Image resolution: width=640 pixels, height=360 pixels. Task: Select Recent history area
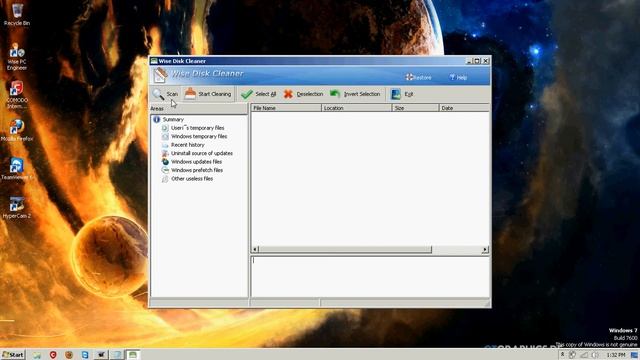pyautogui.click(x=187, y=145)
